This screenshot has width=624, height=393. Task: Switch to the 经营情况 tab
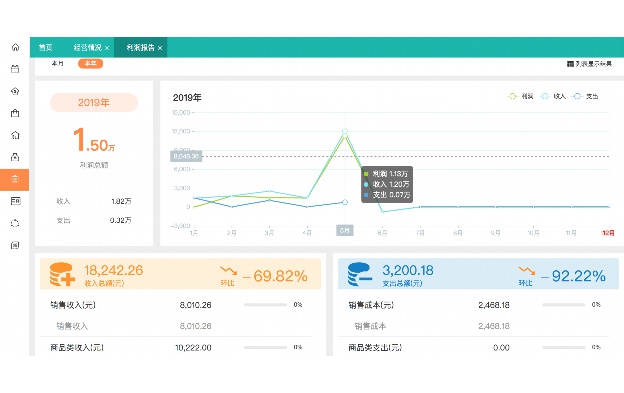click(x=91, y=48)
